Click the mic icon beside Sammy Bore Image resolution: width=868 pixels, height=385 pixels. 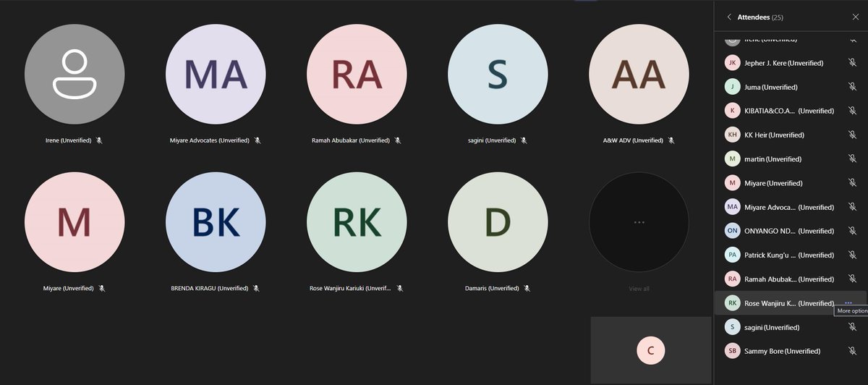point(852,351)
